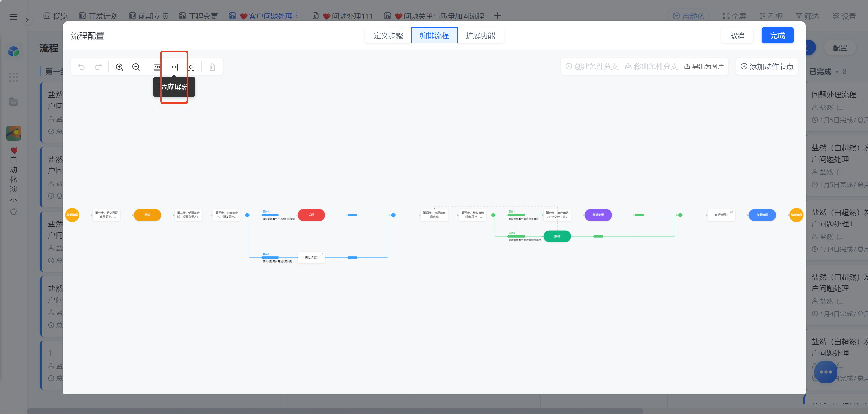
Task: Click the trash delete icon in toolbar
Action: pos(212,67)
